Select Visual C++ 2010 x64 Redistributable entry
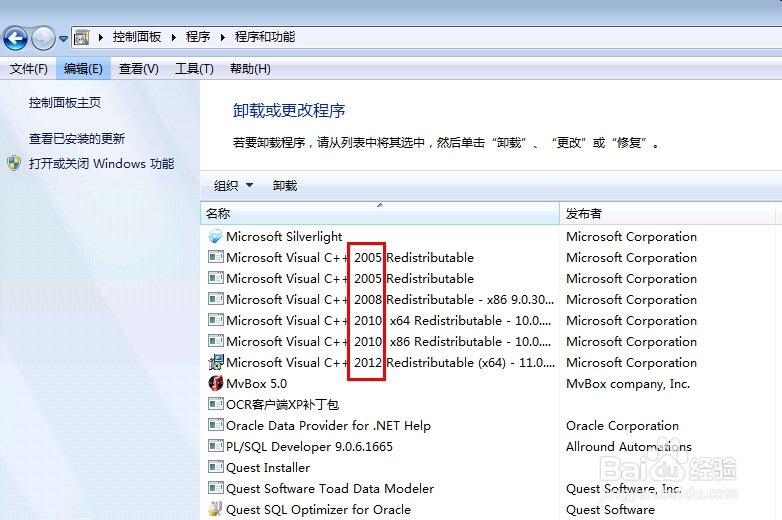Screen dimensions: 782x520 pyautogui.click(x=388, y=320)
